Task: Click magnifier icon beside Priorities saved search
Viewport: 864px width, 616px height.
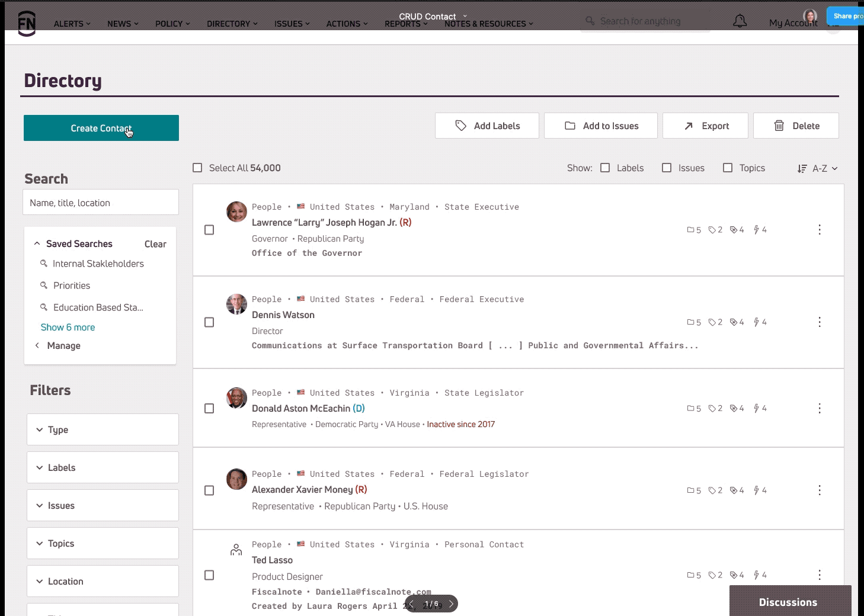Action: (43, 285)
